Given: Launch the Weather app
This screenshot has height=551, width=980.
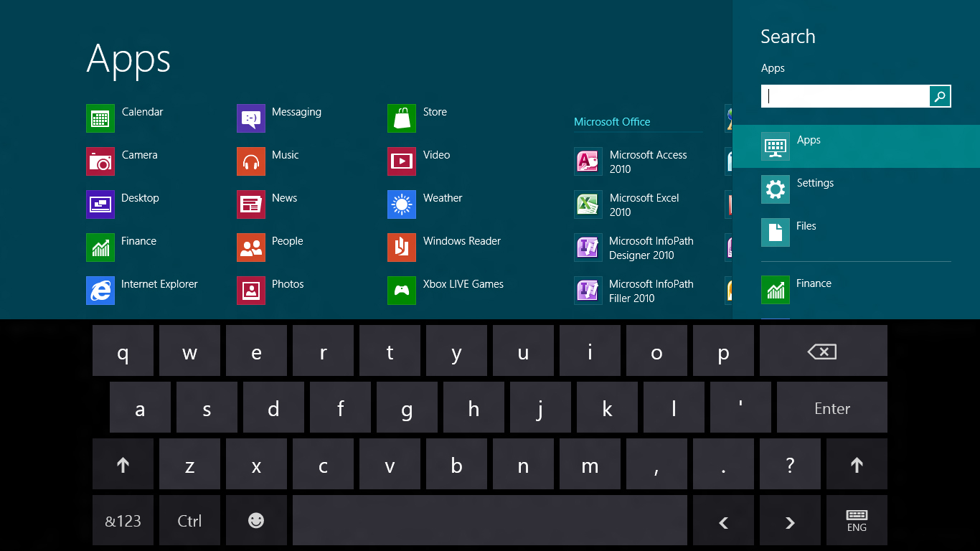Looking at the screenshot, I should click(402, 204).
